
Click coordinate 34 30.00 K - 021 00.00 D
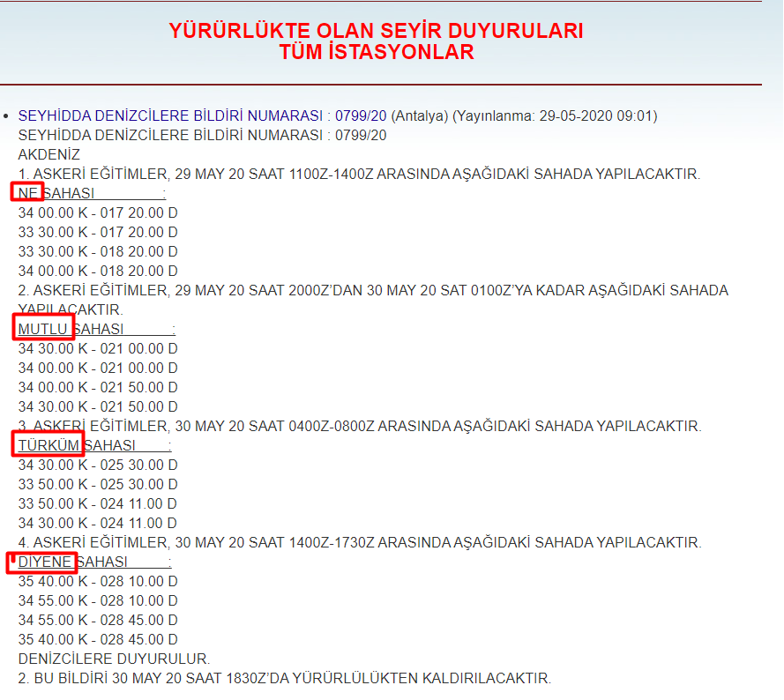pyautogui.click(x=98, y=348)
